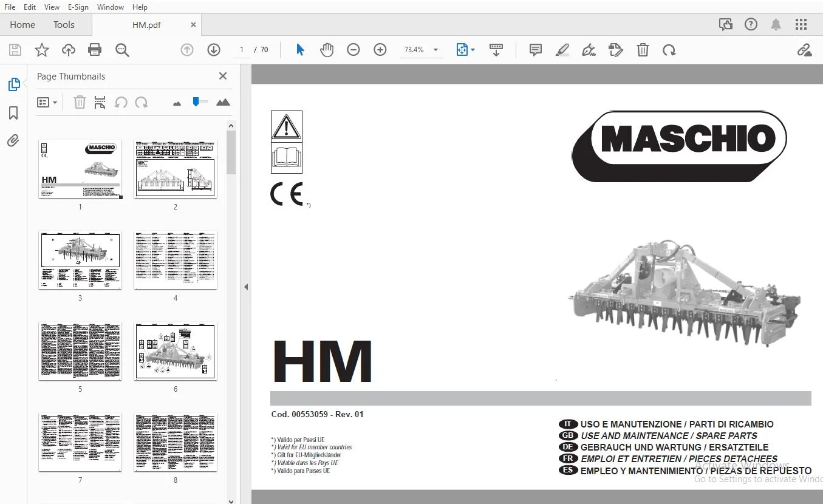The image size is (823, 504).
Task: Upload file to cloud icon
Action: [x=68, y=50]
